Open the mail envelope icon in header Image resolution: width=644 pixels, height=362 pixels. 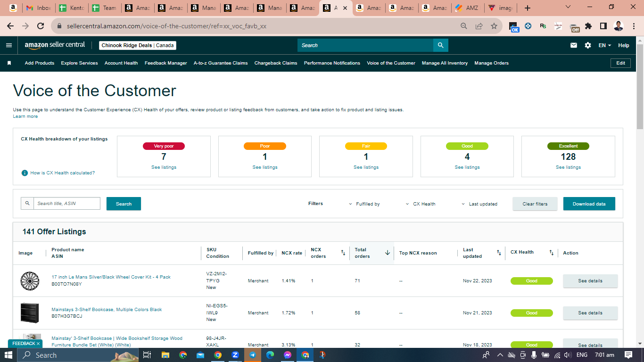[x=574, y=45]
